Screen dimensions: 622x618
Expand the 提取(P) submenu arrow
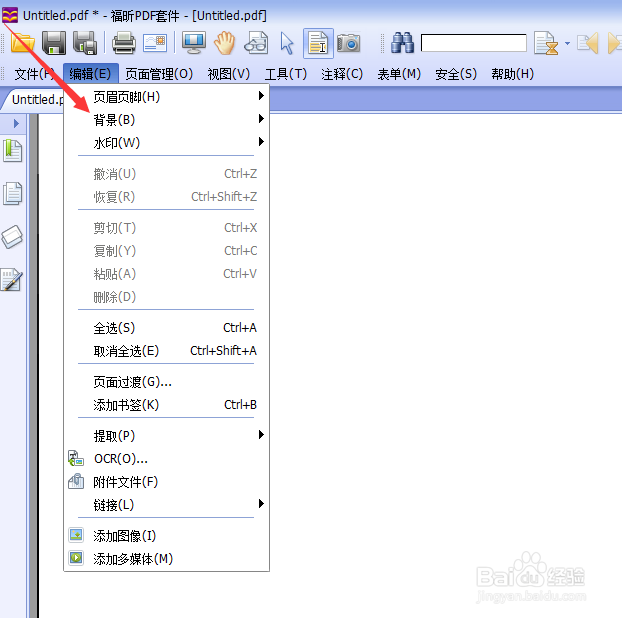(x=261, y=435)
